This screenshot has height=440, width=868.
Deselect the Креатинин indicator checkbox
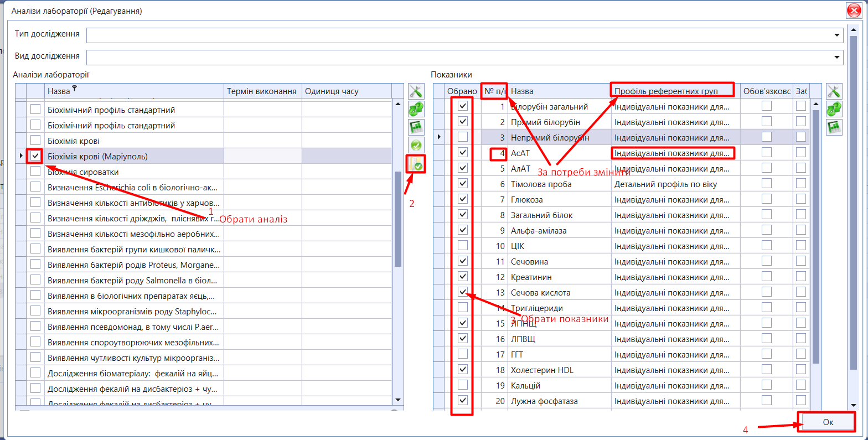click(x=463, y=276)
